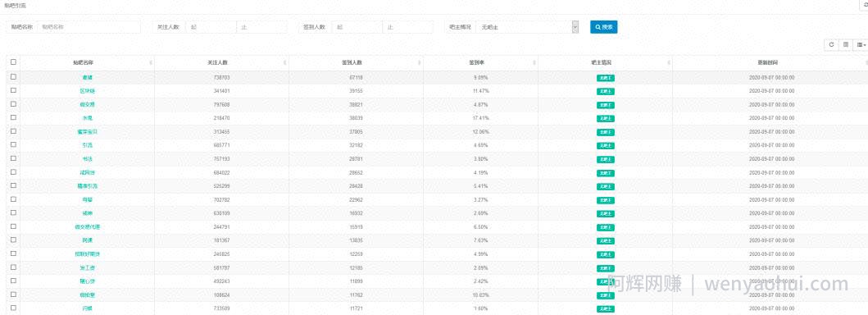Open the 书法 forum link
The width and height of the screenshot is (868, 315).
tap(88, 159)
